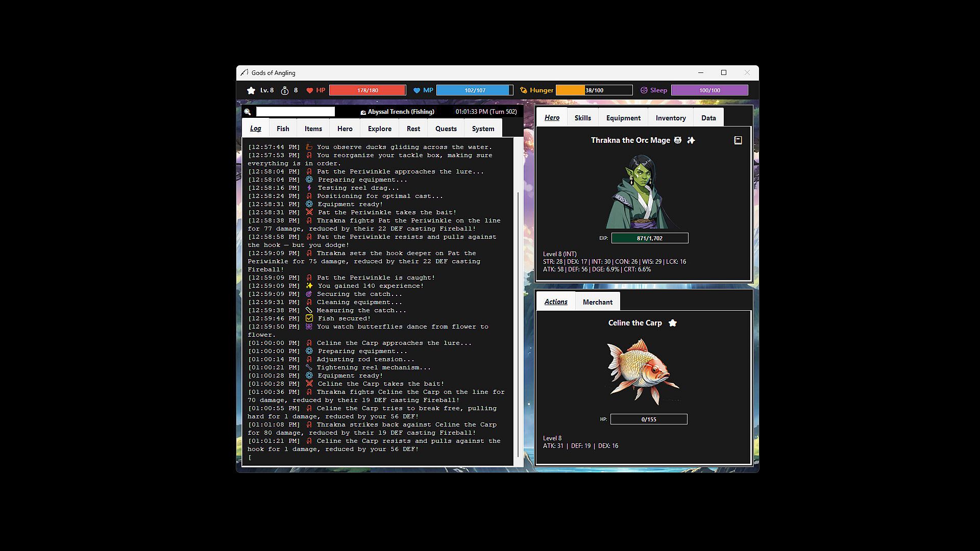Image resolution: width=980 pixels, height=551 pixels.
Task: Click the search input field
Action: [x=296, y=112]
